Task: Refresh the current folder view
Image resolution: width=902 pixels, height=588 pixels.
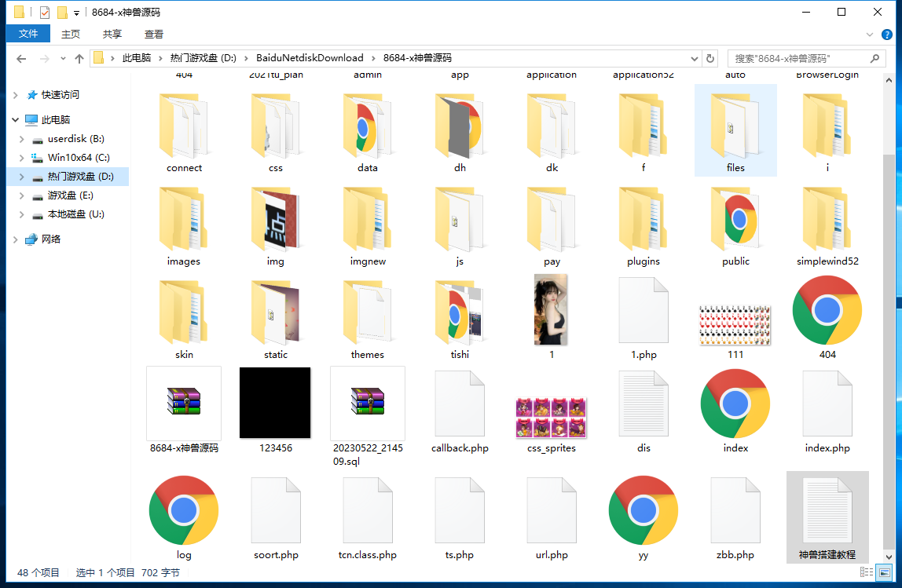Action: (710, 58)
